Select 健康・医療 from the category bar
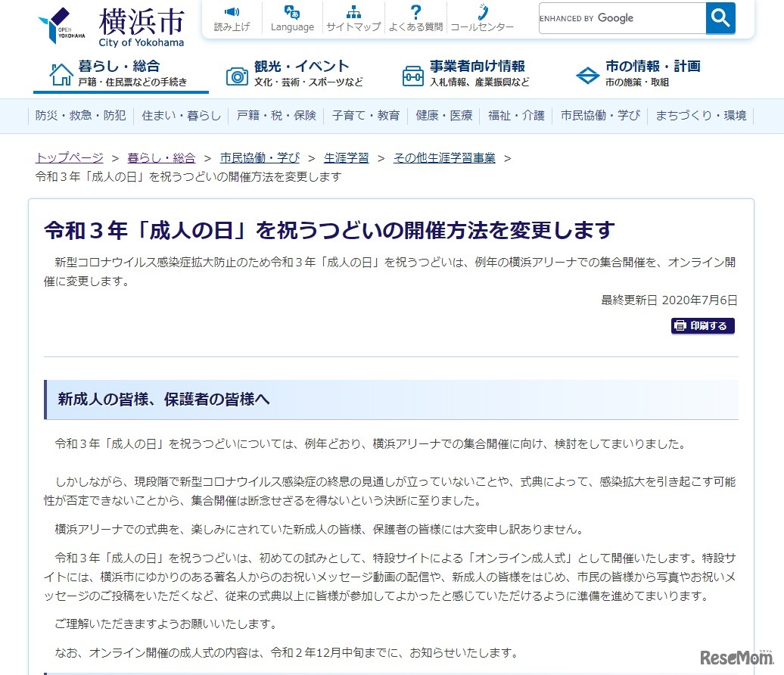Screen dimensions: 784x675 (x=443, y=115)
